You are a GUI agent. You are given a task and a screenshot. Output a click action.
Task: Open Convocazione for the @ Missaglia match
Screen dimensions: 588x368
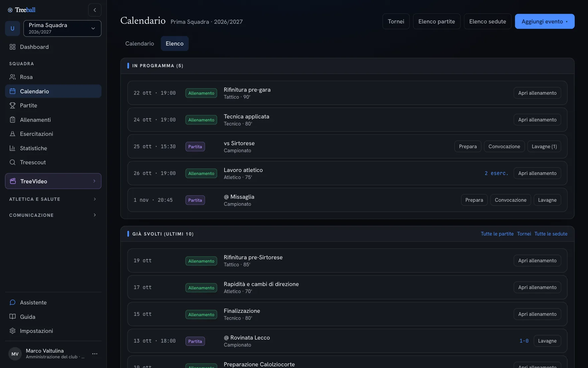click(510, 200)
